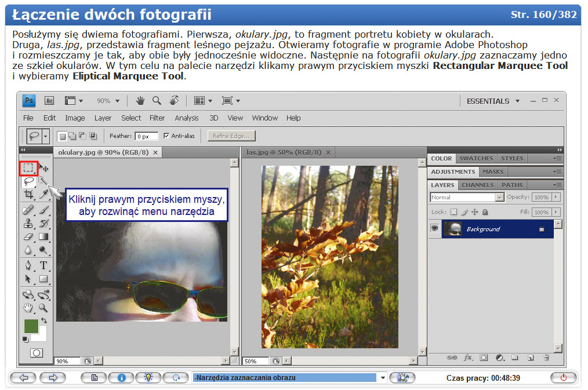This screenshot has width=588, height=390.
Task: Select the Gradient tool
Action: tap(43, 236)
